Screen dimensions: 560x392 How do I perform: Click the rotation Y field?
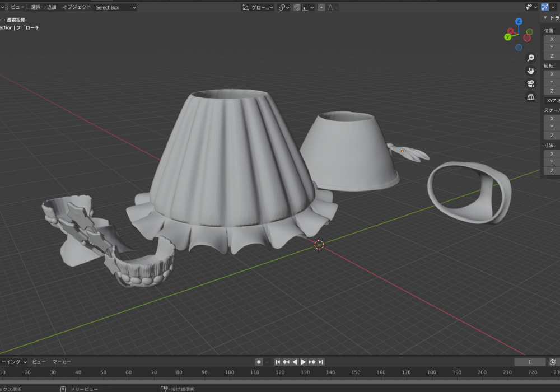click(552, 82)
